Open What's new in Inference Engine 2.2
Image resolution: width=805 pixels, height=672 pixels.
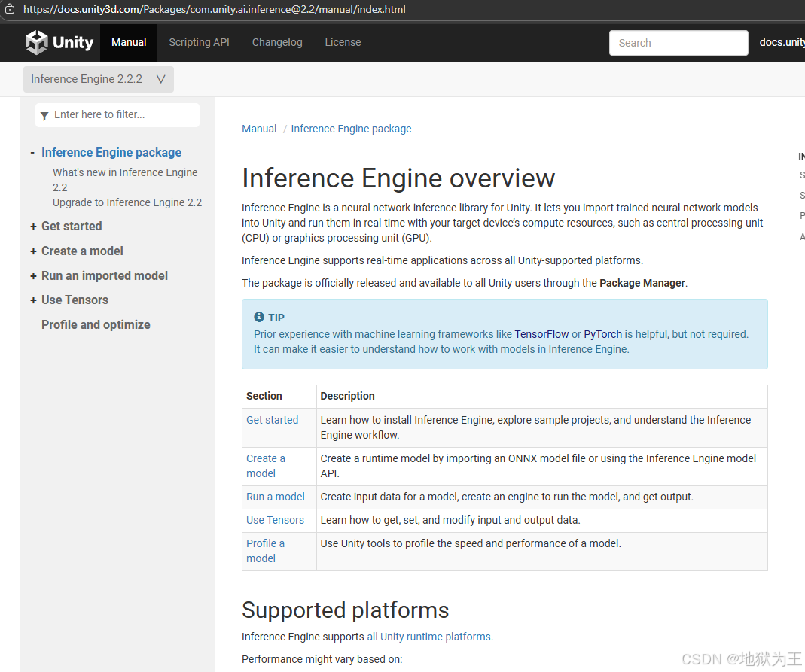pyautogui.click(x=125, y=180)
